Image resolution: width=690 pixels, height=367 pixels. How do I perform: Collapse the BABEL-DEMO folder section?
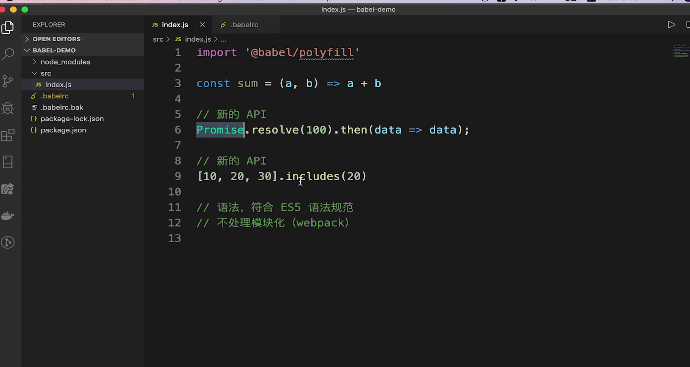(83, 50)
